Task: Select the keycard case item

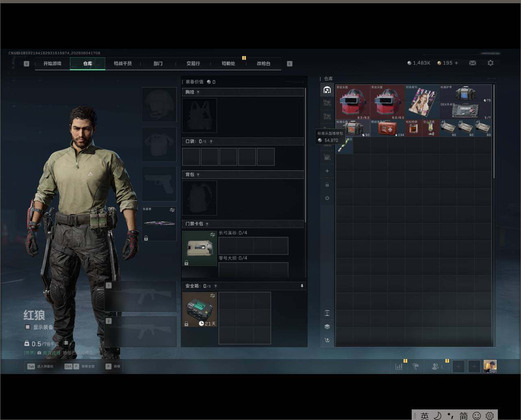Action: (x=200, y=248)
